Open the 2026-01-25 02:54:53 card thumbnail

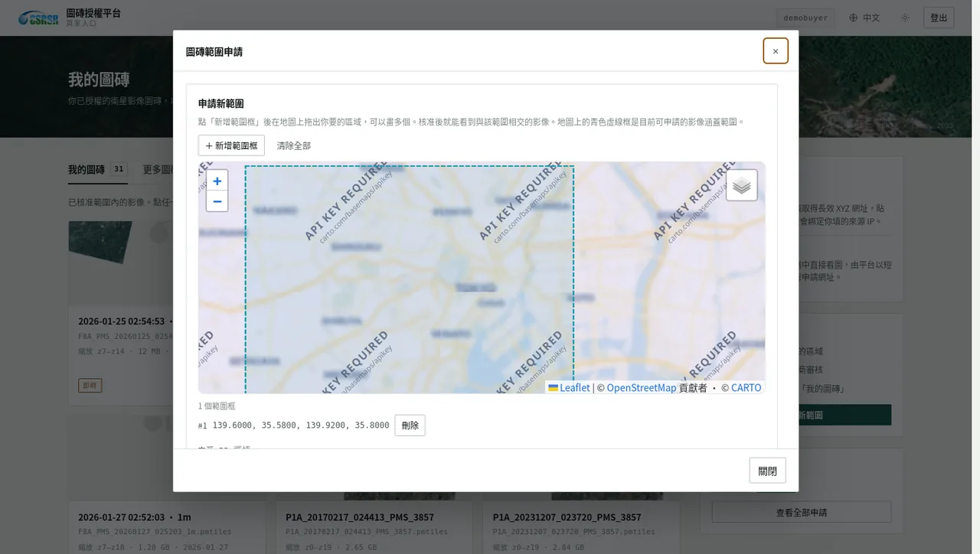[120, 262]
